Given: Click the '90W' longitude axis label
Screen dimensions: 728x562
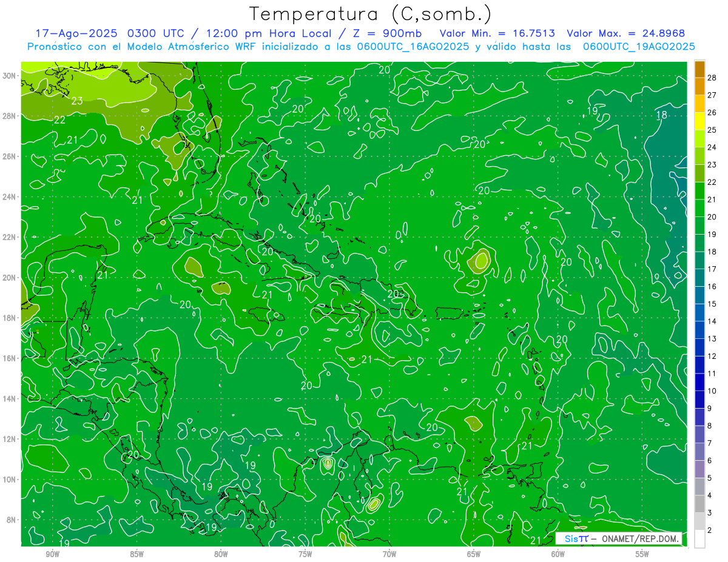Looking at the screenshot, I should point(52,554).
